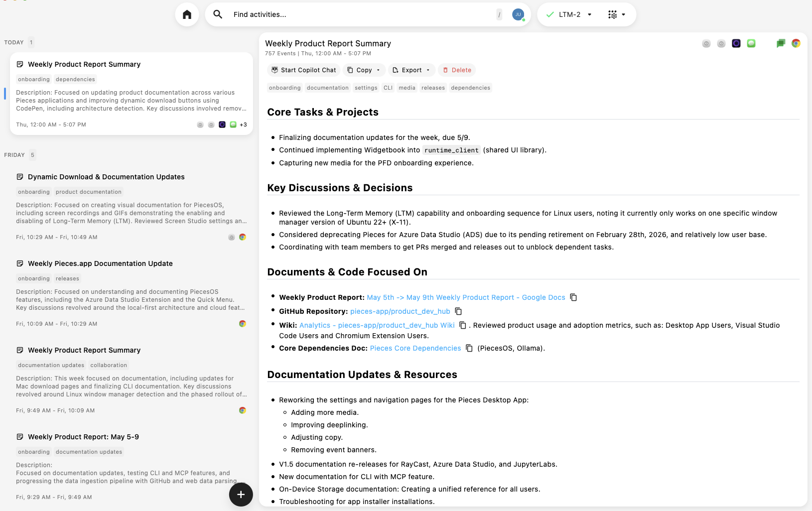Image resolution: width=812 pixels, height=511 pixels.
Task: Open Weekly Pieces.app Documentation Update activity
Action: click(x=132, y=293)
